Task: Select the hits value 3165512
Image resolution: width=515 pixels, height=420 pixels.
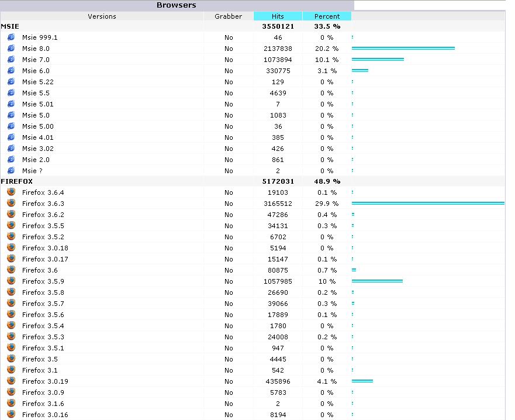Action: point(278,204)
